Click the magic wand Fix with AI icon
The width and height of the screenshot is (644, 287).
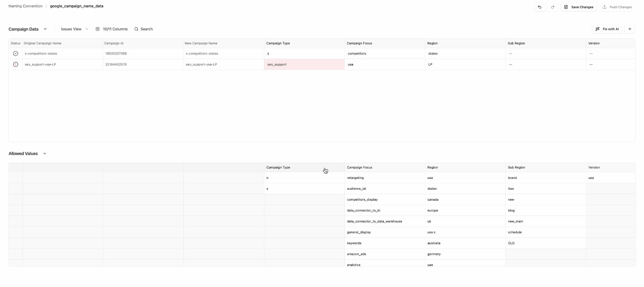[x=597, y=29]
